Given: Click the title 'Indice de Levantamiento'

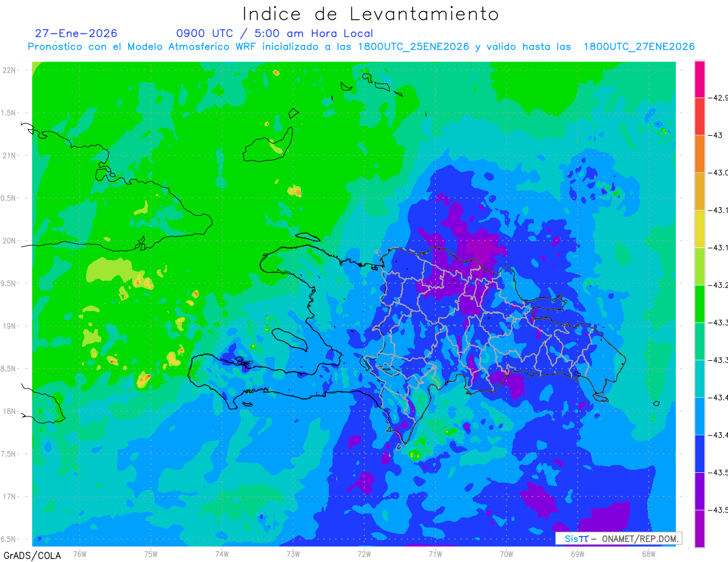Looking at the screenshot, I should [371, 14].
